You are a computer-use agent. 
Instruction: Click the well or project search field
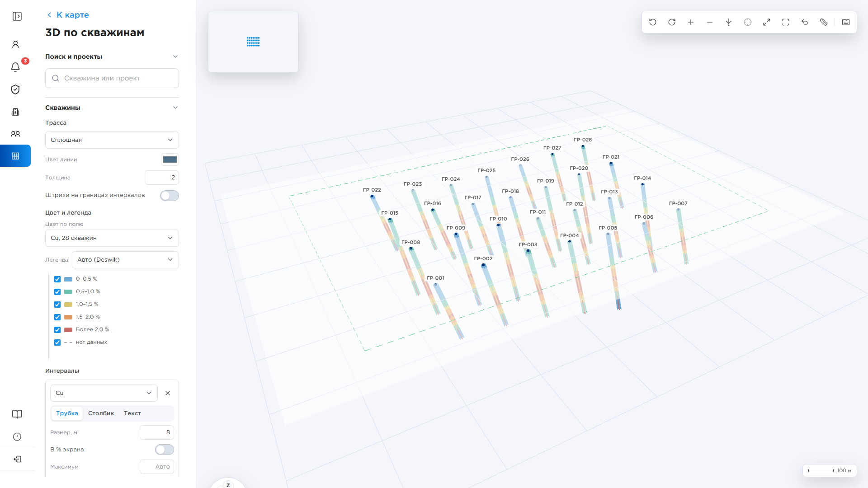tap(112, 78)
